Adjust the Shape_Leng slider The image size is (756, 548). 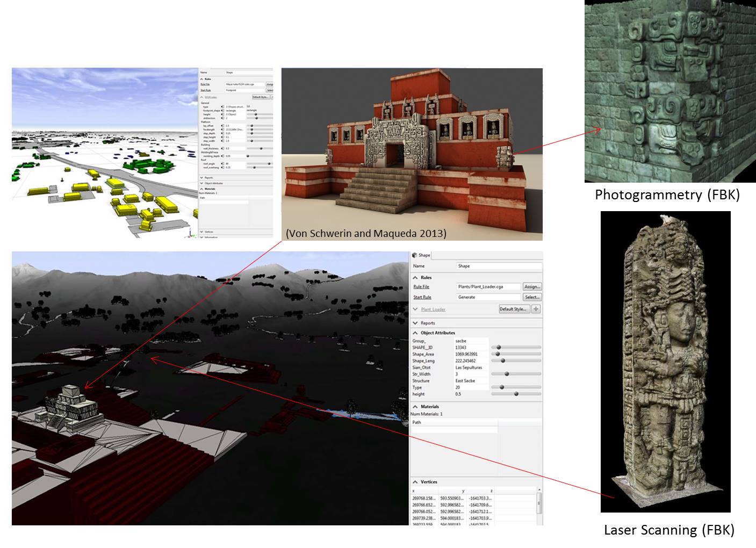click(516, 360)
